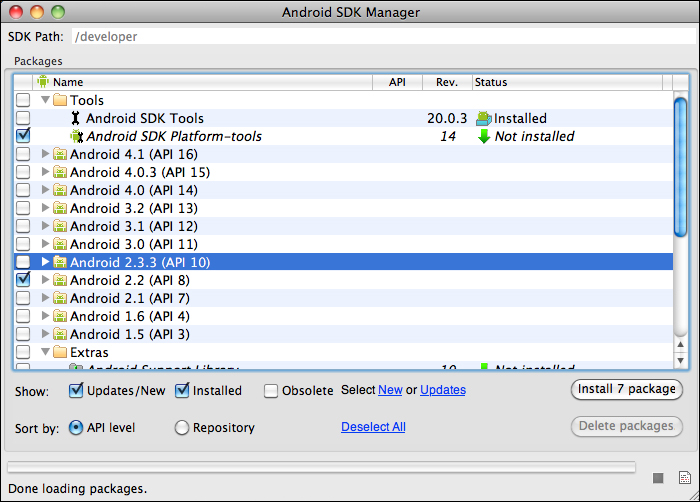Click the Android 1.6 (API 4) package icon
Viewport: 700px width, 502px height.
tap(60, 316)
